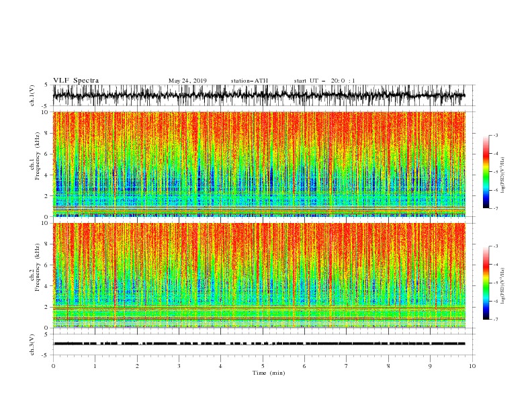532x411 pixels.
Task: Click the "VLF Spectra" plot title
Action: (x=76, y=81)
